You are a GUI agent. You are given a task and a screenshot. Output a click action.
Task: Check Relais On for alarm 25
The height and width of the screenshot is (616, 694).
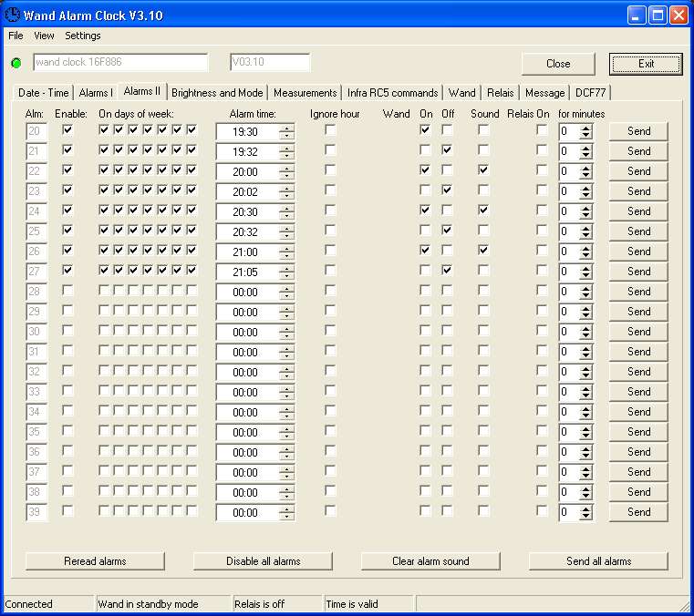542,230
